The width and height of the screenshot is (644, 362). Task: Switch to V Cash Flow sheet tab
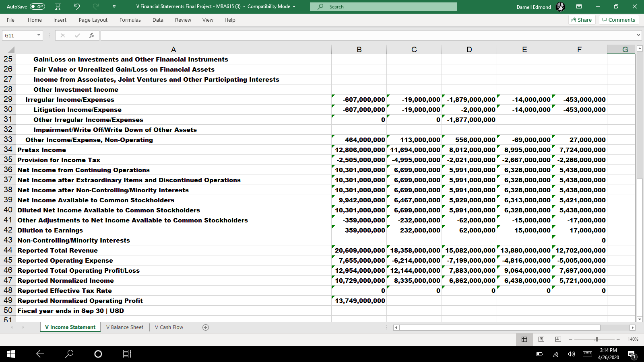tap(169, 327)
